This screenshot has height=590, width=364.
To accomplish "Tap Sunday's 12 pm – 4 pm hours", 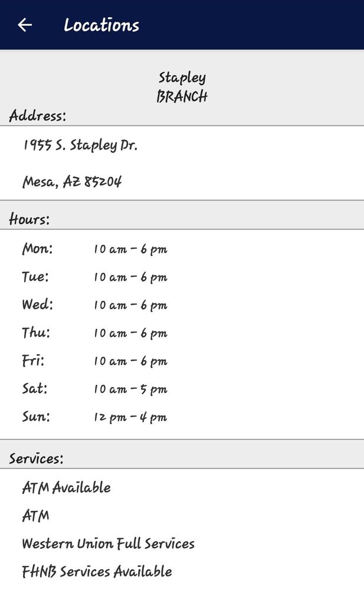I will 130,417.
